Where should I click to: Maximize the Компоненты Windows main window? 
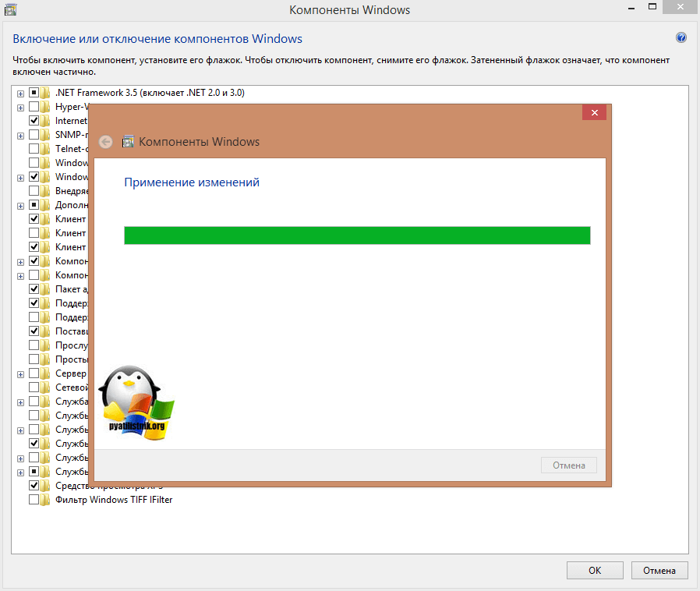pos(652,7)
